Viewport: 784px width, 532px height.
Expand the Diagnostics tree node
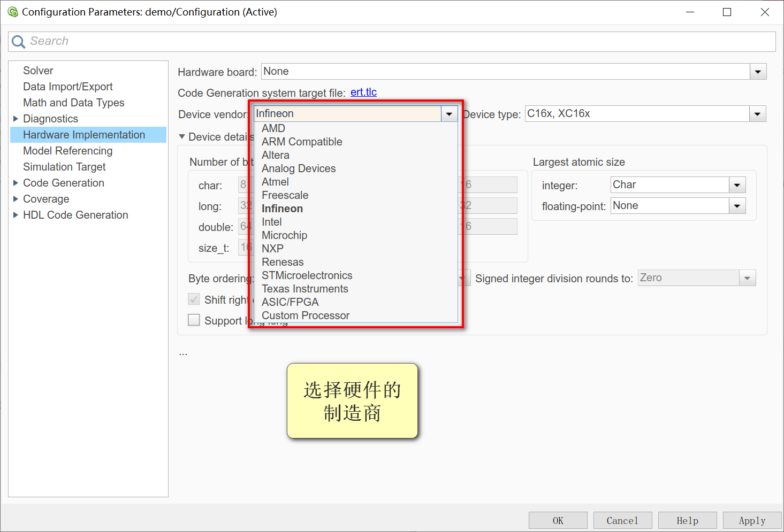coord(16,119)
